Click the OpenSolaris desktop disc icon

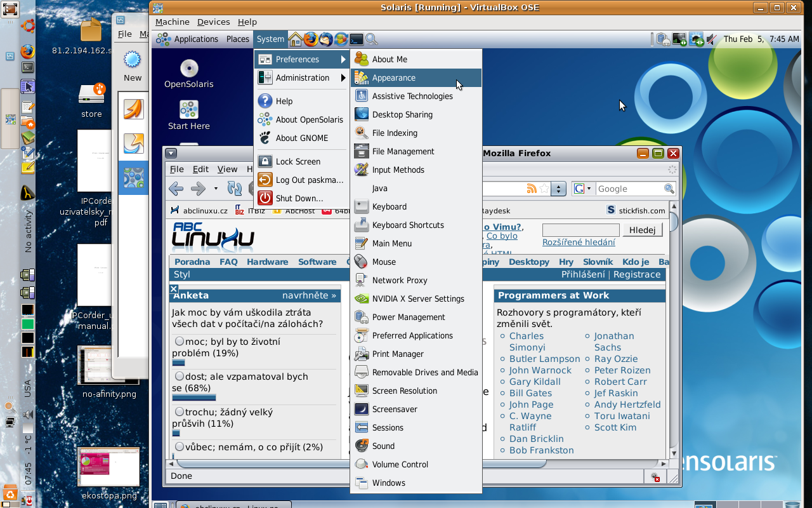[189, 68]
